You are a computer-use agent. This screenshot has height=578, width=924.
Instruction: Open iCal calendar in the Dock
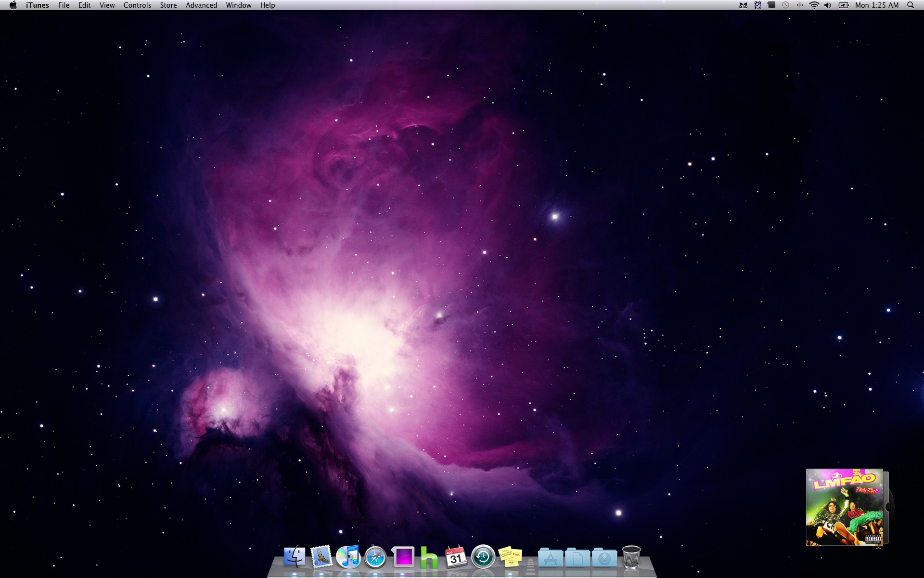(x=456, y=558)
